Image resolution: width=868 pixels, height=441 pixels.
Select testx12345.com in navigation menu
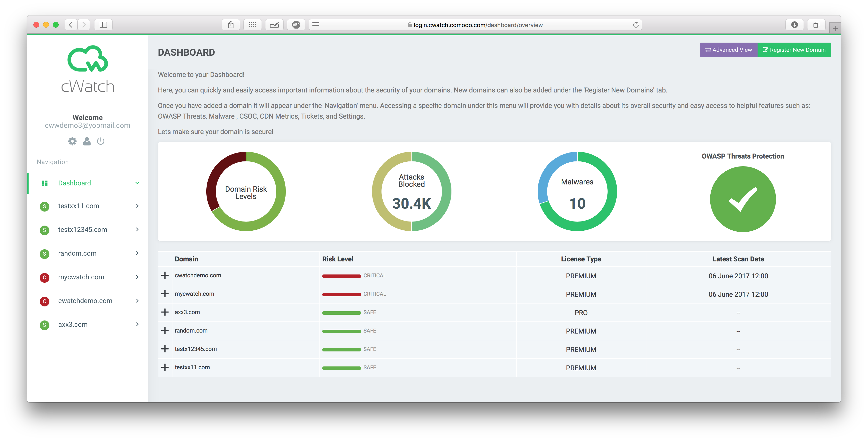83,230
